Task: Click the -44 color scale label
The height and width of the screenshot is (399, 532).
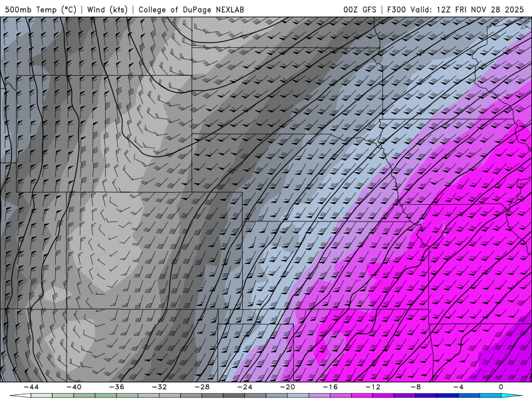Action: (31, 387)
